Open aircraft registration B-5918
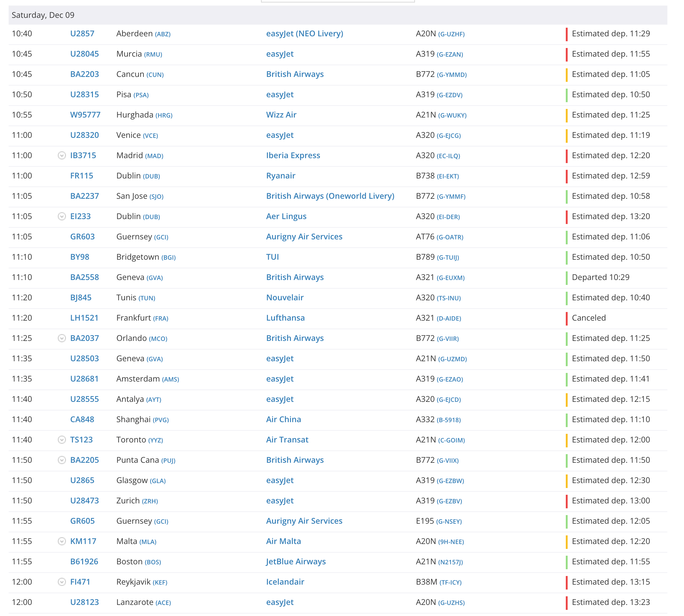This screenshot has width=684, height=616. click(x=449, y=420)
